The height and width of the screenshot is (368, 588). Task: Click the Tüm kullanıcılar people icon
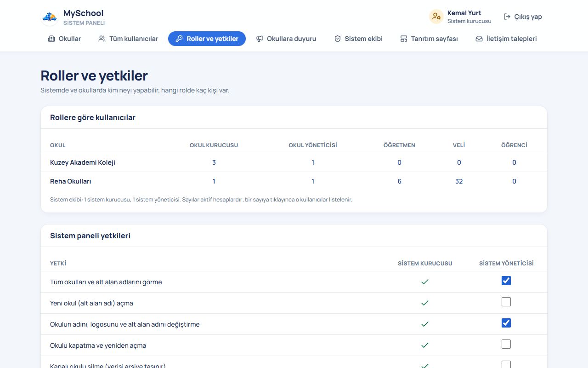coord(102,39)
